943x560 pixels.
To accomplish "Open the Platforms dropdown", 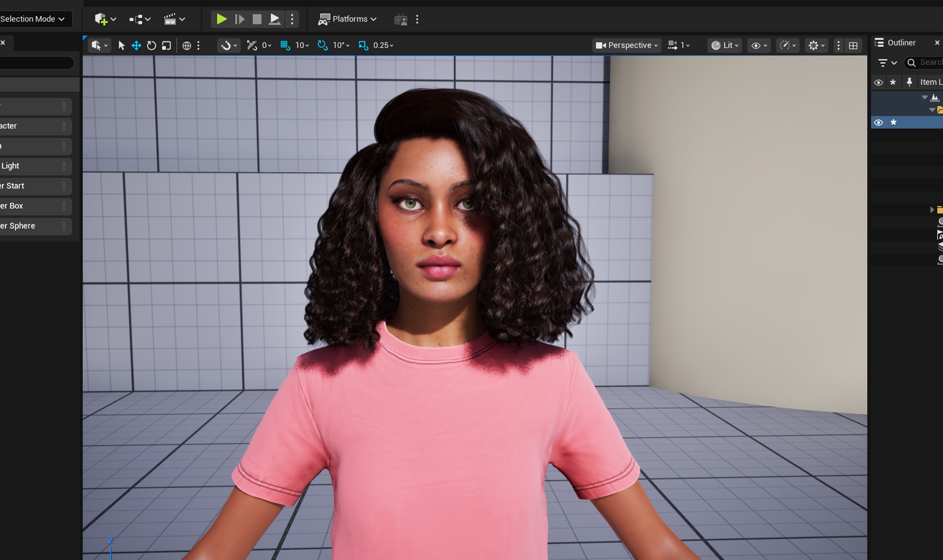I will pyautogui.click(x=347, y=19).
